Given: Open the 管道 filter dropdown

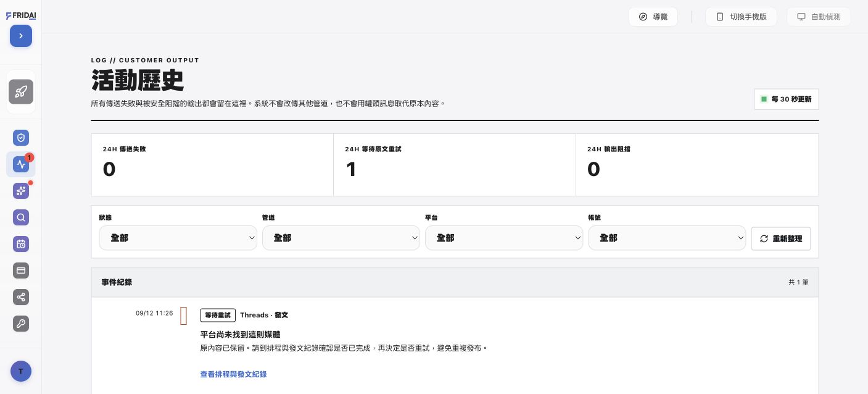Looking at the screenshot, I should pyautogui.click(x=341, y=238).
